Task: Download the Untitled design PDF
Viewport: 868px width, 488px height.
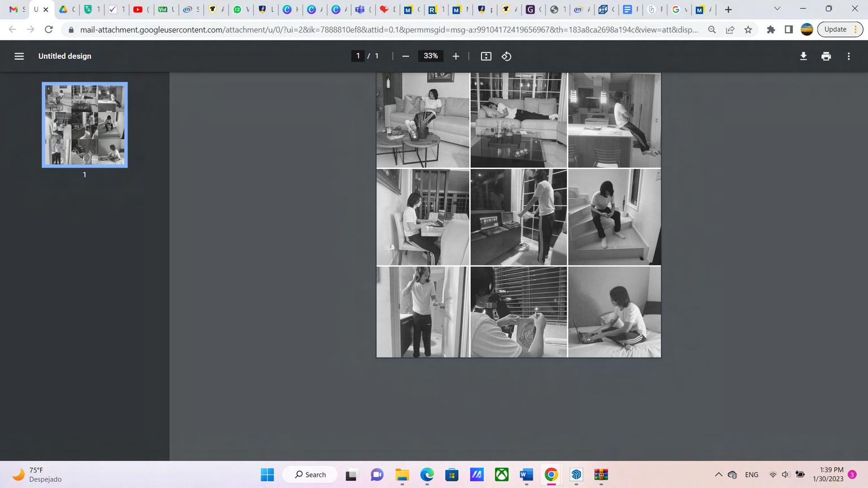Action: tap(803, 56)
